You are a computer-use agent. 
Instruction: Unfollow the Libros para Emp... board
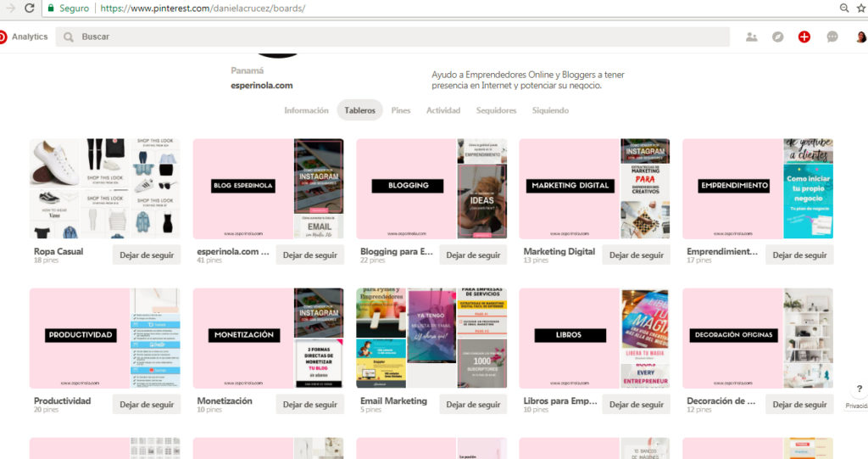[x=637, y=405]
